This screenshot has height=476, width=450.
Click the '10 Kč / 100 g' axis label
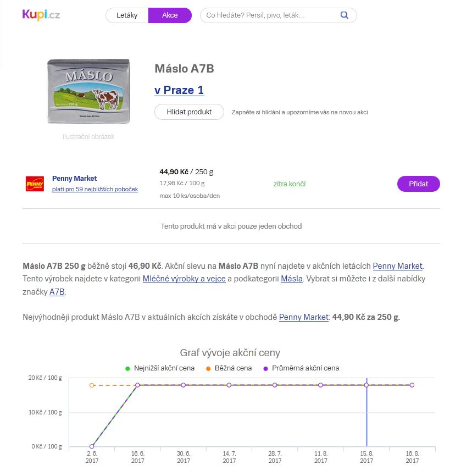click(x=45, y=413)
